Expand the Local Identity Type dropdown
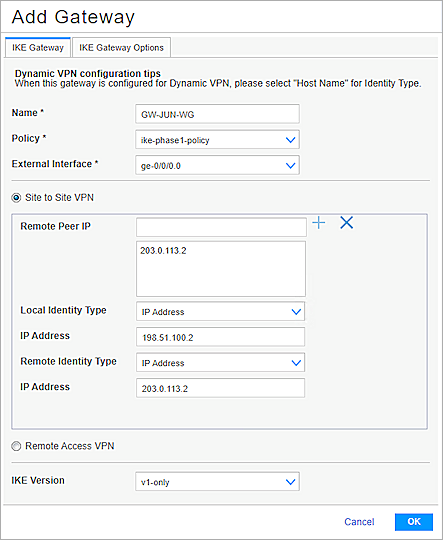 (220, 311)
